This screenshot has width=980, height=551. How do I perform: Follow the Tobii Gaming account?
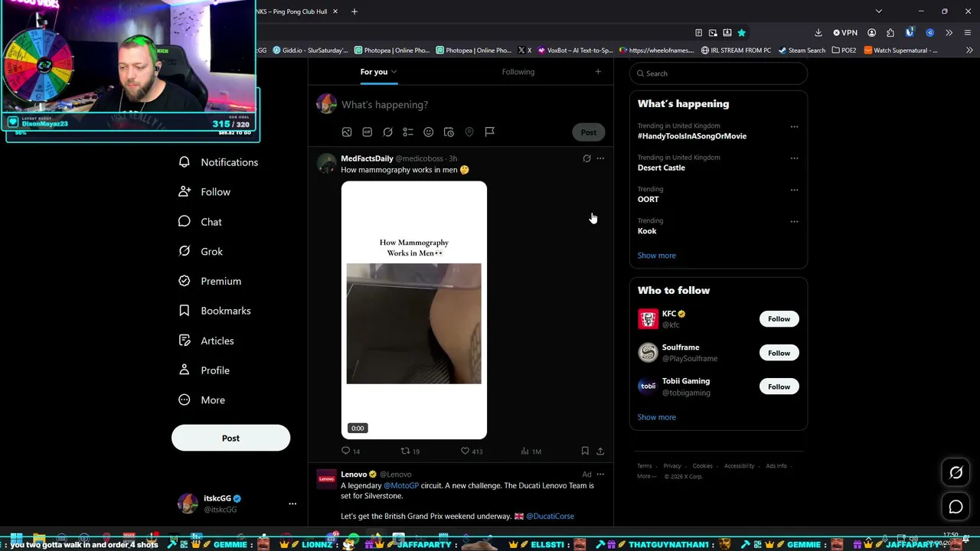coord(779,386)
